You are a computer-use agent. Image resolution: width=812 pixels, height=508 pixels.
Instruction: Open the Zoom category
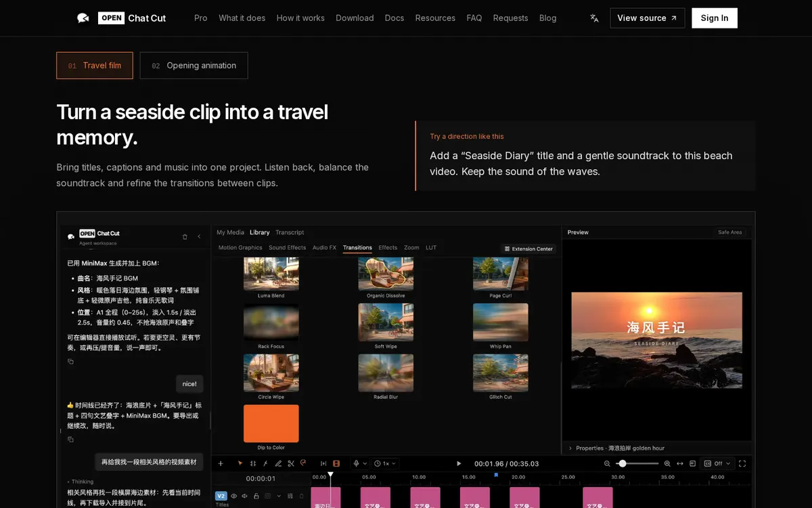411,247
